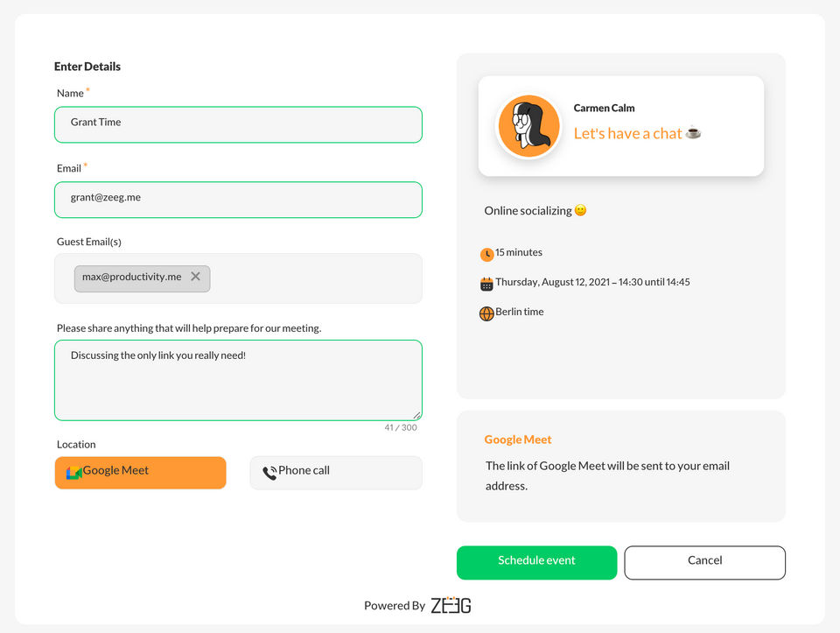This screenshot has width=840, height=633.
Task: Click the coffee cup emoji
Action: pyautogui.click(x=693, y=133)
